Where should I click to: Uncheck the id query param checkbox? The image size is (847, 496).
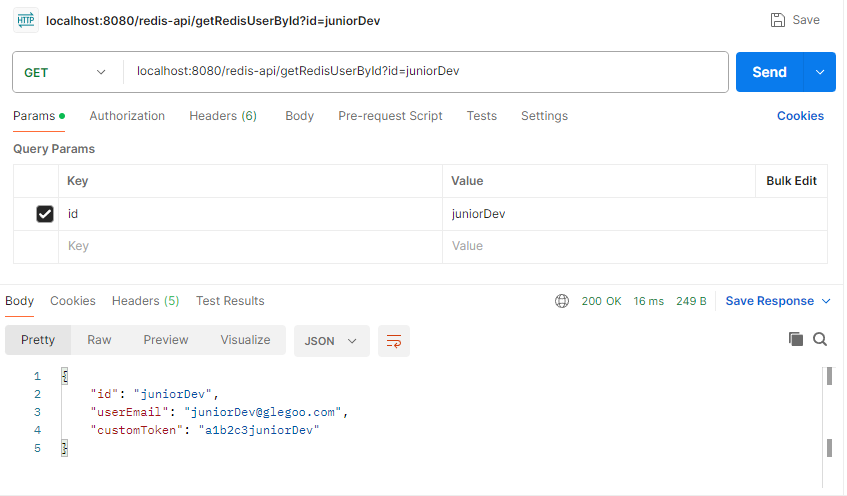[x=45, y=214]
